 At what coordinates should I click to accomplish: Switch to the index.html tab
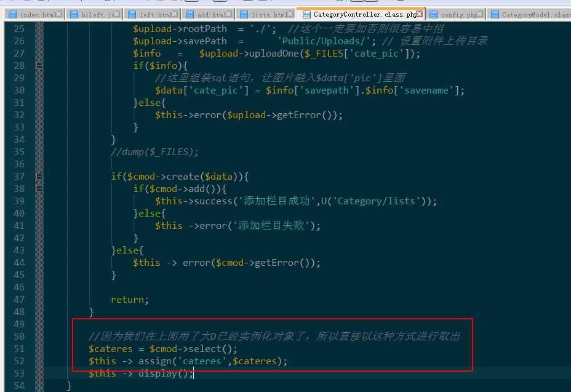coord(35,14)
